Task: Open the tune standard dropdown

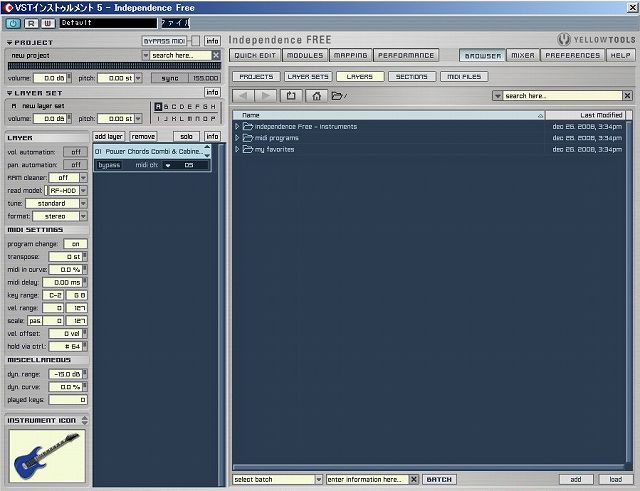Action: (x=83, y=203)
